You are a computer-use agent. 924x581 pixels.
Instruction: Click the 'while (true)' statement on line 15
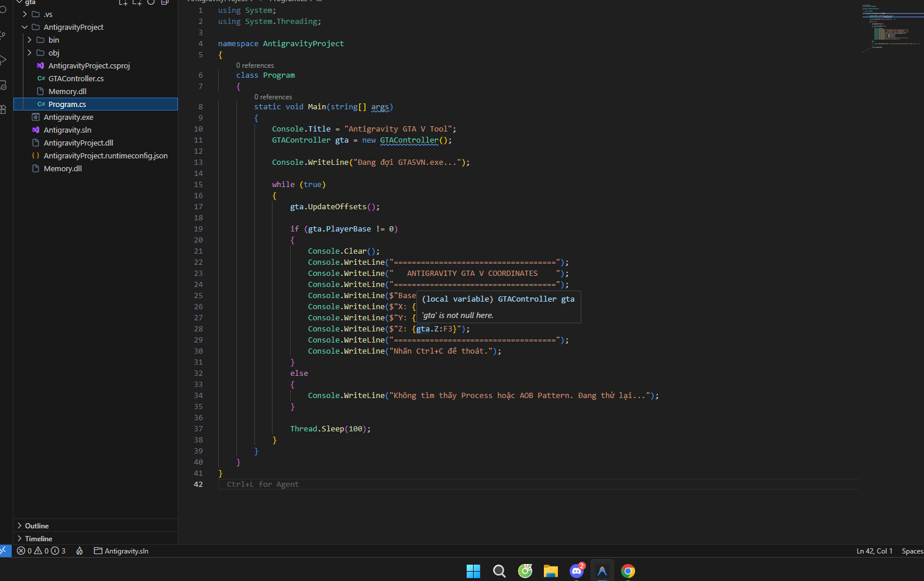point(299,185)
